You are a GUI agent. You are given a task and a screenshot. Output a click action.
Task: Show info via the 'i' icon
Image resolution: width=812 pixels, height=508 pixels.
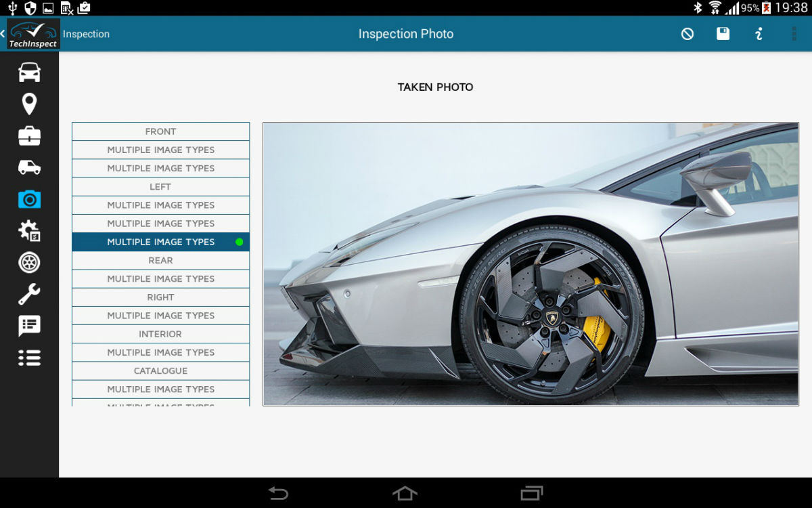coord(759,34)
